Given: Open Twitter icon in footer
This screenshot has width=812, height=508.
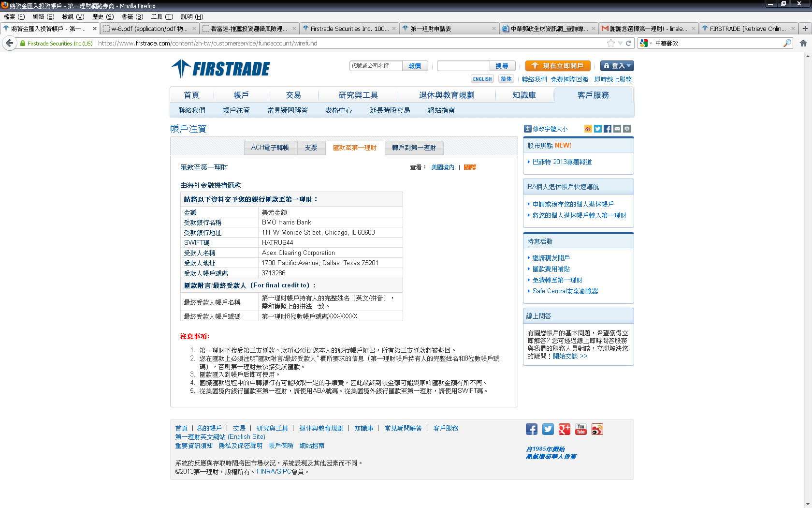Looking at the screenshot, I should point(548,429).
